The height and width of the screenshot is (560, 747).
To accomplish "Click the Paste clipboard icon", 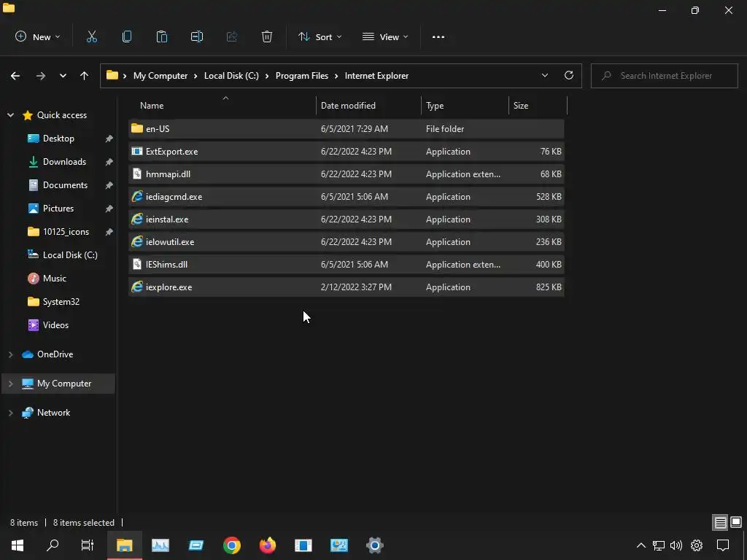I will click(162, 36).
